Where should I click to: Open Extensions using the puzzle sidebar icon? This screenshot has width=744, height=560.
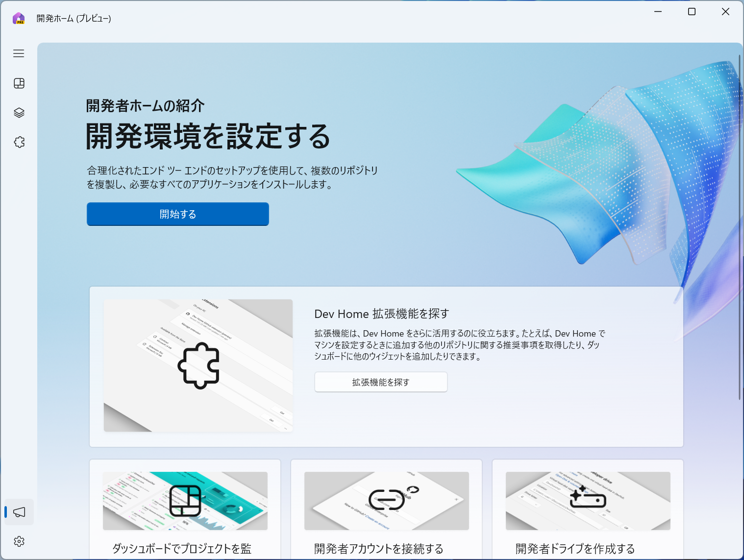pyautogui.click(x=19, y=142)
